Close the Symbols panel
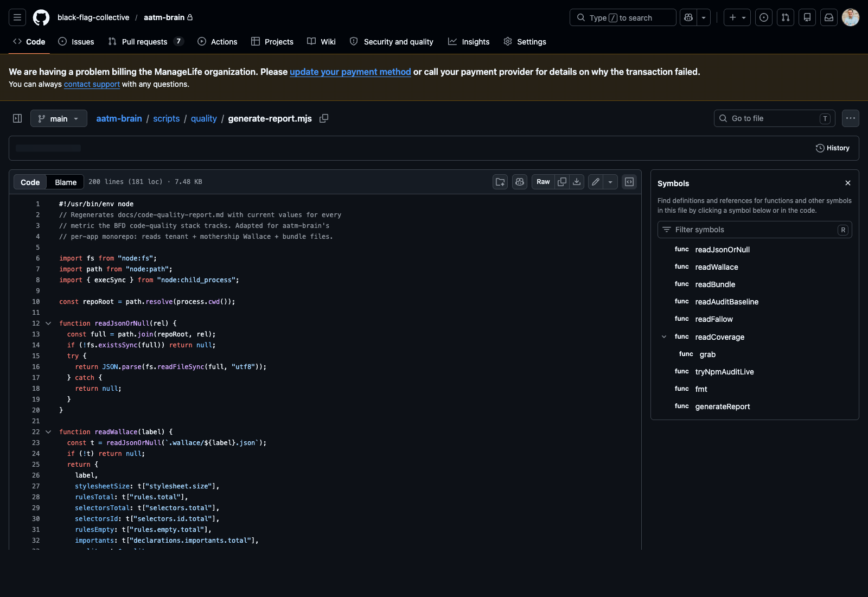 [847, 183]
